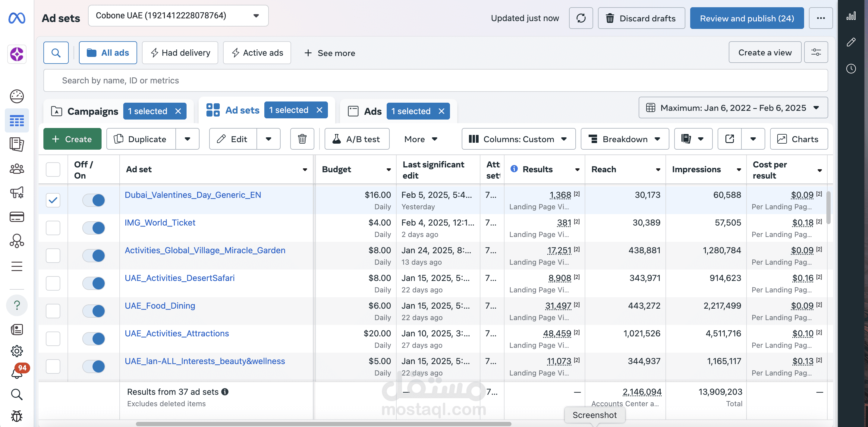Open the Audiences people icon in sidebar
The image size is (868, 427).
[17, 169]
